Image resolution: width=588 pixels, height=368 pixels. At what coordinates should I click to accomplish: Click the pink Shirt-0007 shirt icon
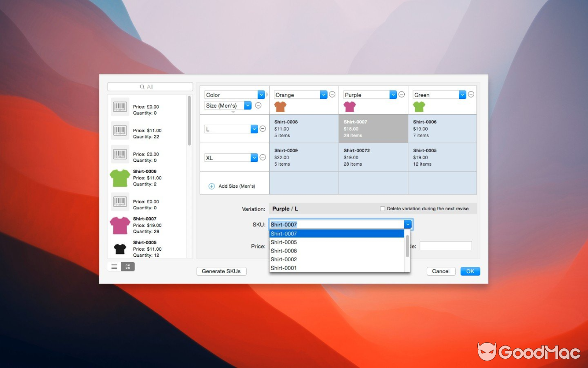119,225
